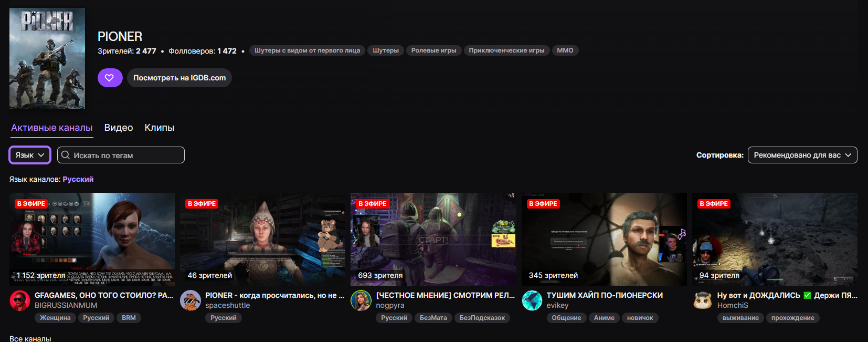
Task: Open the stream thumbnail with 345 зрителей
Action: [x=604, y=239]
